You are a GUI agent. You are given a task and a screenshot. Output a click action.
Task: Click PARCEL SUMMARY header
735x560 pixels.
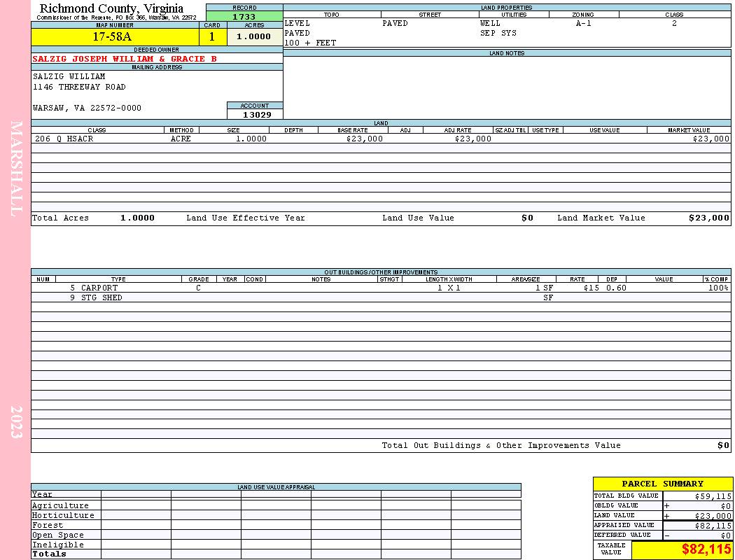click(x=663, y=484)
